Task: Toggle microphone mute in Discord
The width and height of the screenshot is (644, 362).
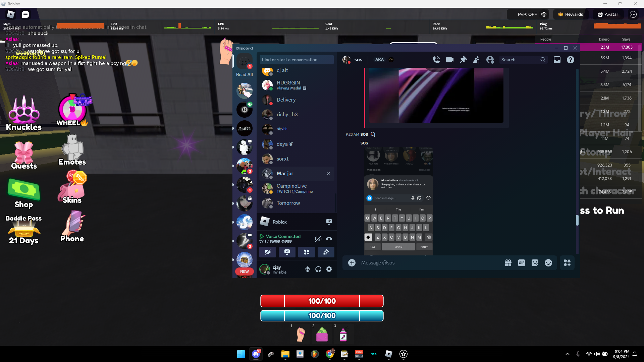Action: click(x=307, y=269)
